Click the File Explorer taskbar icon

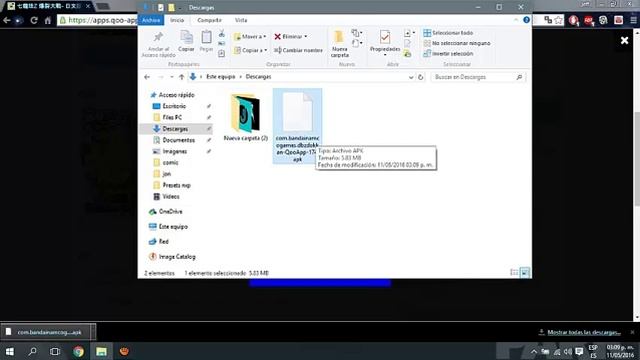pos(101,351)
